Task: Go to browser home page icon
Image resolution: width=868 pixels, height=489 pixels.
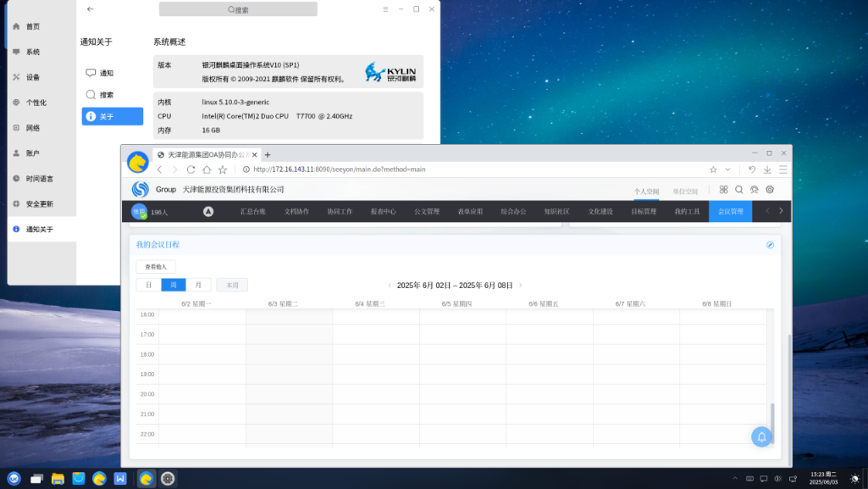Action: [x=207, y=169]
